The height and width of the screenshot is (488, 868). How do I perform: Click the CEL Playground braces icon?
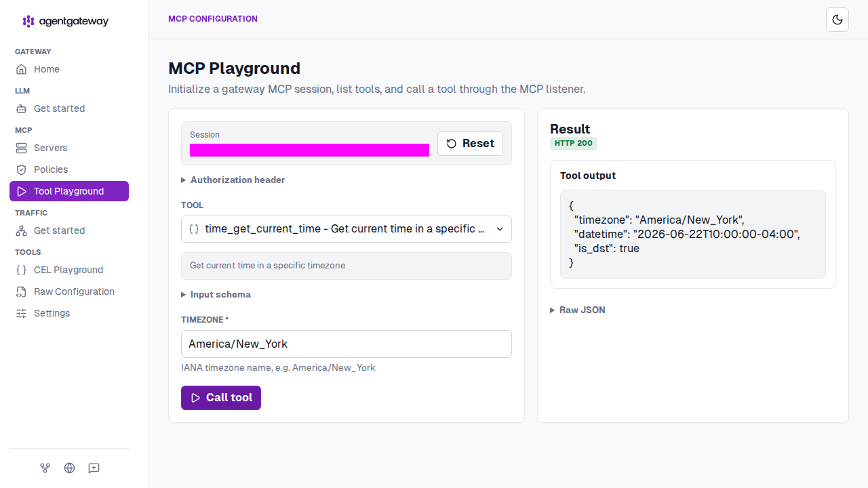pos(21,270)
